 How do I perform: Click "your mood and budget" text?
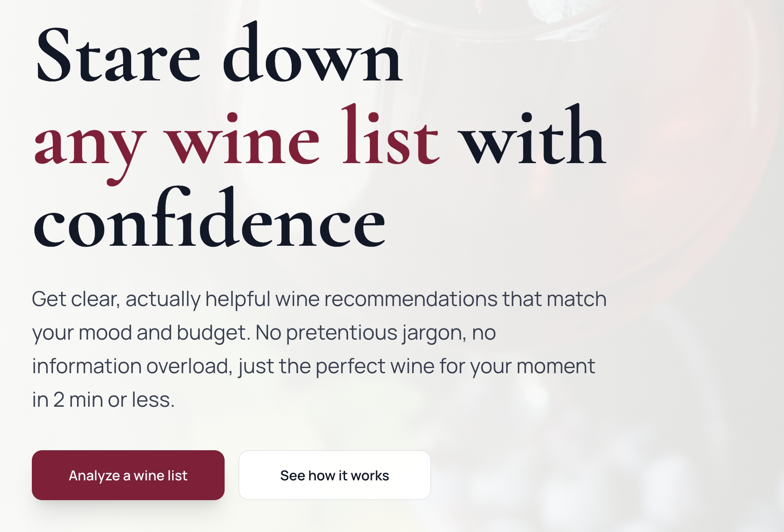[140, 333]
